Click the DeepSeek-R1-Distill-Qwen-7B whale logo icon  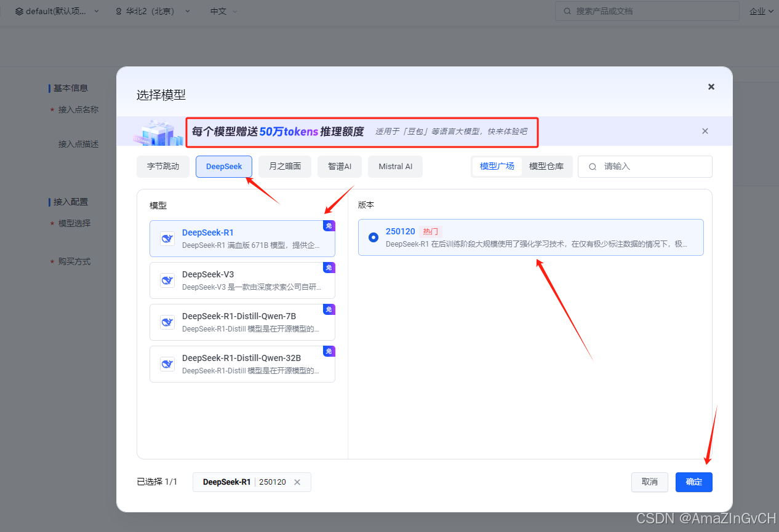tap(167, 322)
